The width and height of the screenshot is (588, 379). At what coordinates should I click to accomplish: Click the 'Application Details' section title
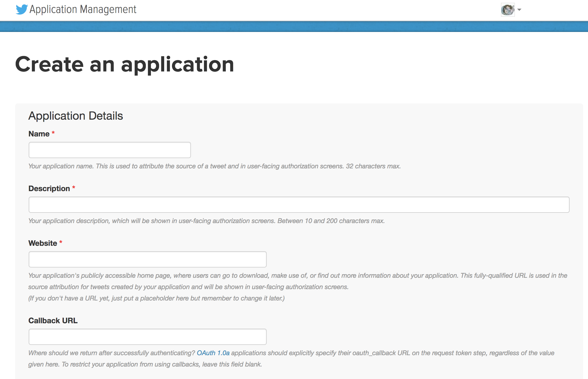click(76, 116)
